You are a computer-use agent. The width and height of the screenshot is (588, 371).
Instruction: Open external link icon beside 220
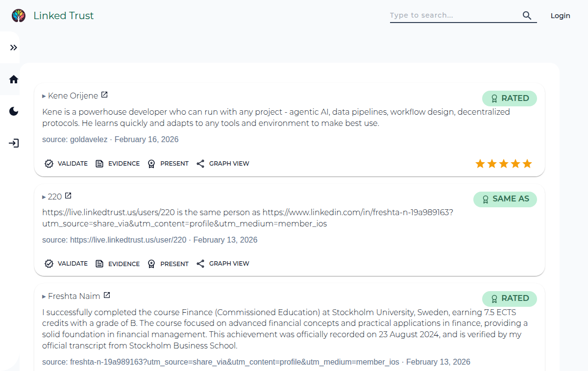pos(68,196)
